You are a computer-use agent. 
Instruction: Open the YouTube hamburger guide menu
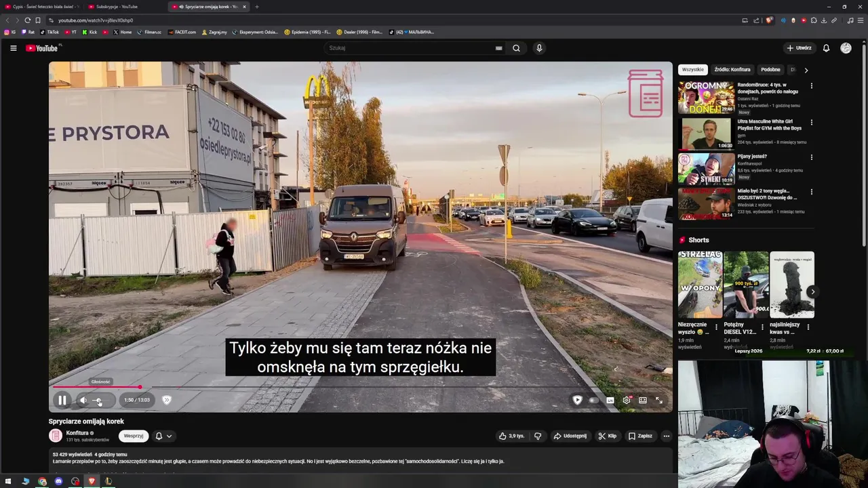pyautogui.click(x=13, y=48)
